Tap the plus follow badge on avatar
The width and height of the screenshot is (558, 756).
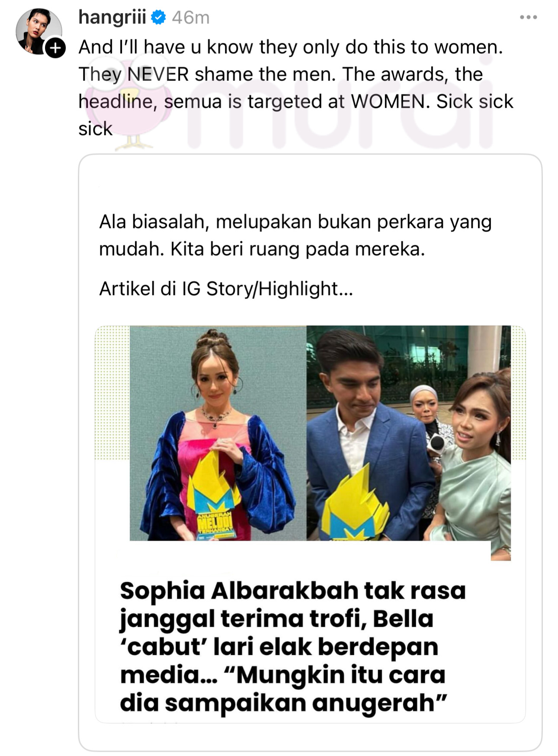56,48
